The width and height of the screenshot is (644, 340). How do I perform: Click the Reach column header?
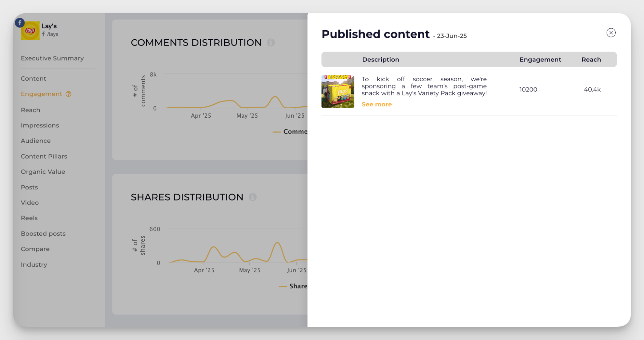[x=591, y=60]
